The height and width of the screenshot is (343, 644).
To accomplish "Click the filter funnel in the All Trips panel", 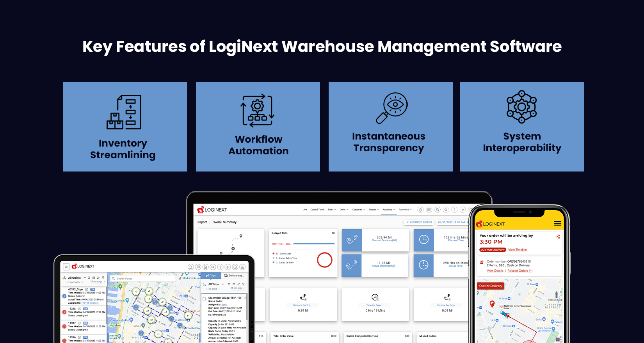I will 243,284.
